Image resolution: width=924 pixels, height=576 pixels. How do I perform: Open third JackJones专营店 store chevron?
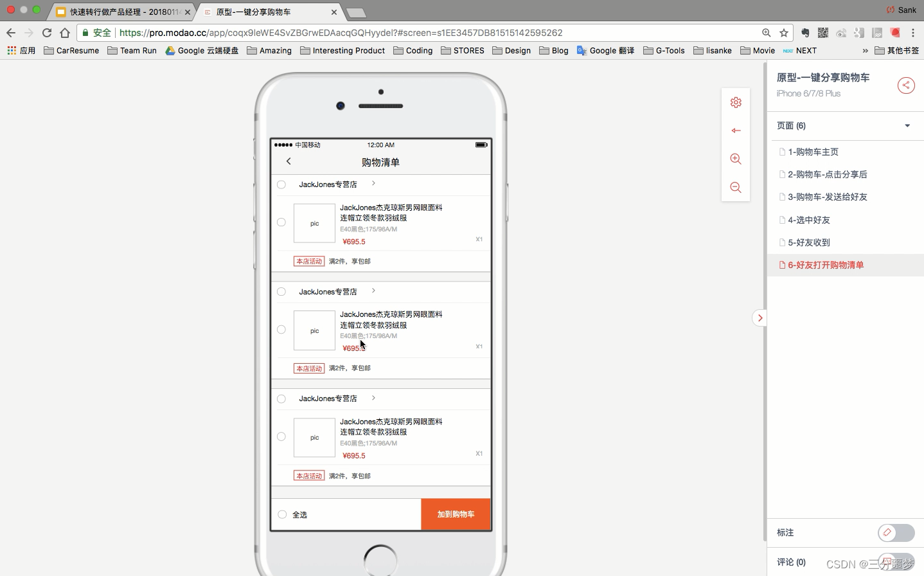click(373, 398)
